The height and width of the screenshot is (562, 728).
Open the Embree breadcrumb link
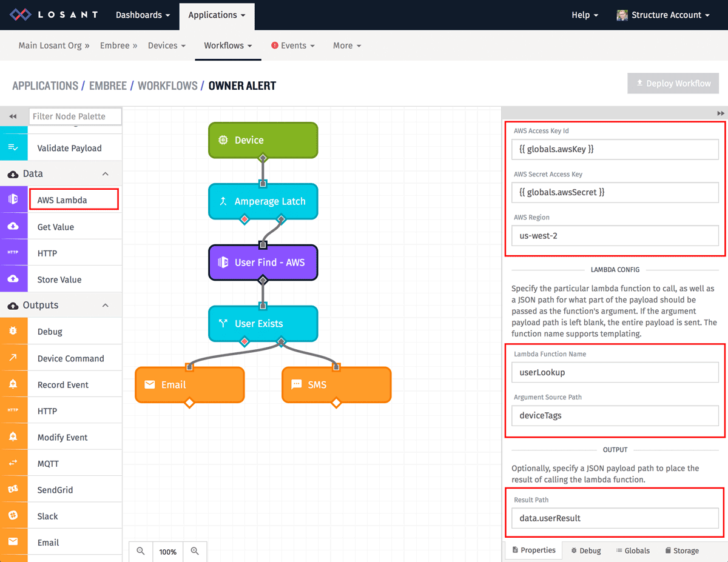pyautogui.click(x=114, y=45)
